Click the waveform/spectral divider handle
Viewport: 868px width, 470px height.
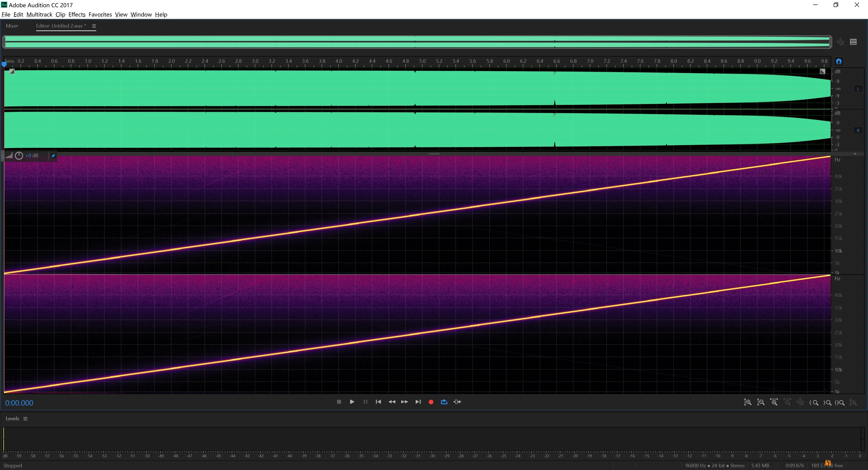[x=434, y=154]
